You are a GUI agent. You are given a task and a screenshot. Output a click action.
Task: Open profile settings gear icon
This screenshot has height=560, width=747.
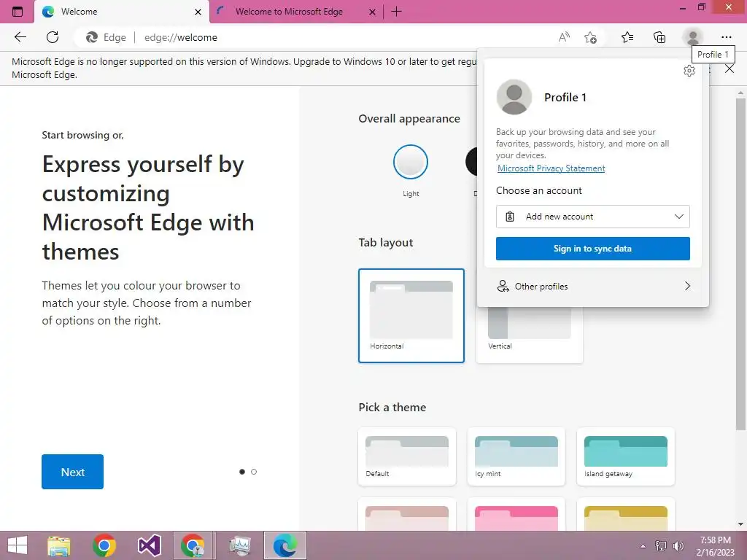[689, 71]
